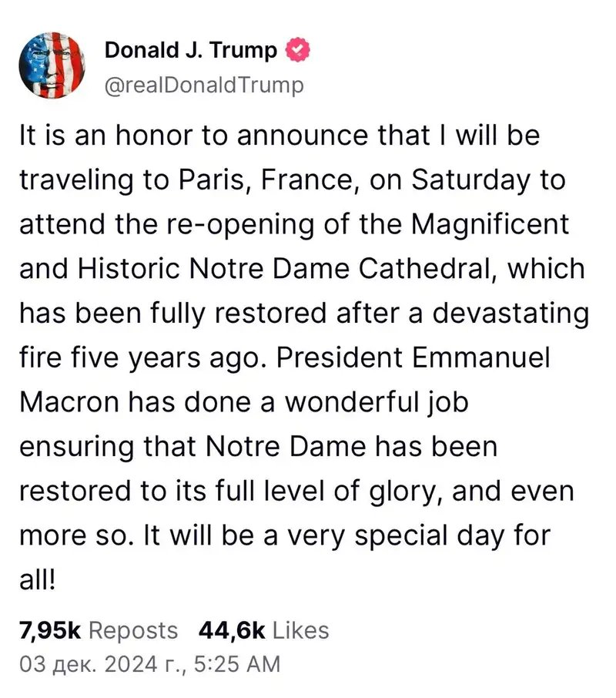The height and width of the screenshot is (698, 616).
Task: Click the phrase "President Emmanuel" in the post
Action: [446, 358]
